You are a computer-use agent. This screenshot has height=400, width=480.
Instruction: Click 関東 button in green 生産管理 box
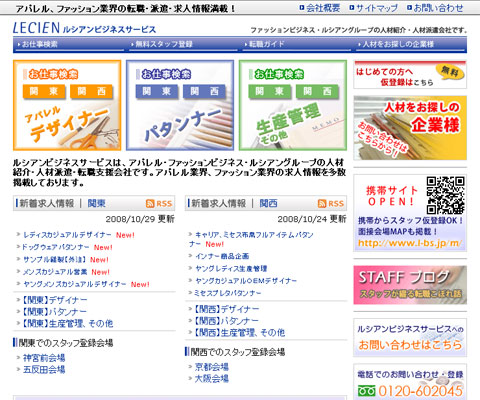[x=270, y=92]
